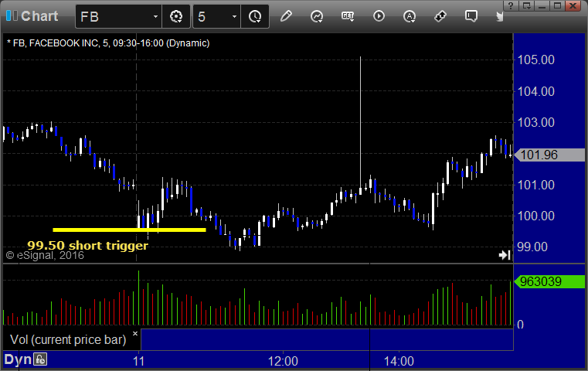This screenshot has height=371, width=588.
Task: Click the 14:00 time axis label
Action: click(x=399, y=361)
